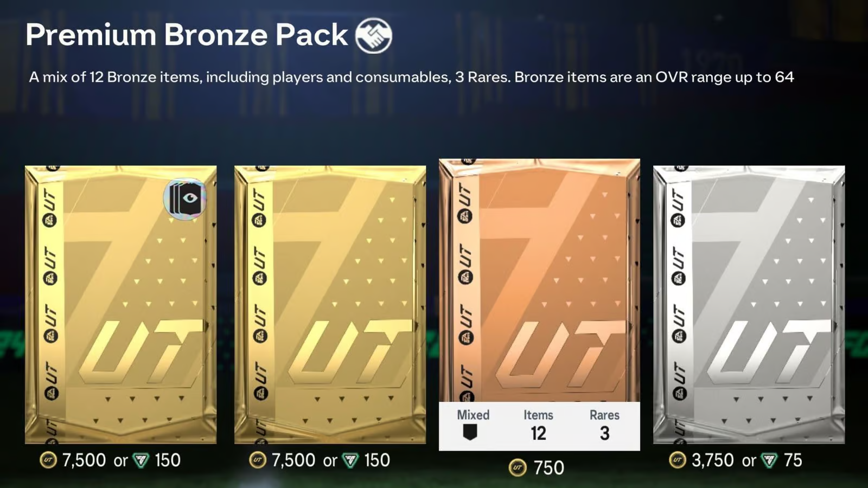868x488 pixels.
Task: Click FC points icon on first gold pack price
Action: click(141, 461)
